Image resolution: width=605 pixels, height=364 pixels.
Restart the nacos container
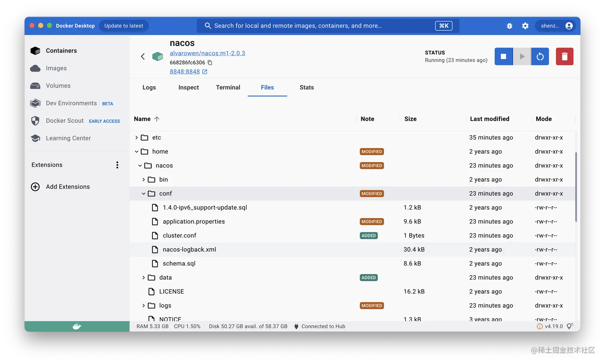coord(540,56)
